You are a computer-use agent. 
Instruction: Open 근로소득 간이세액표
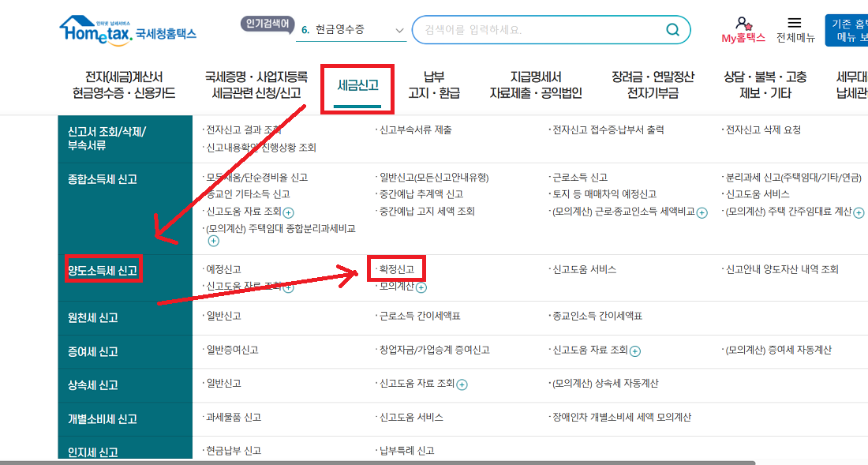pos(420,316)
